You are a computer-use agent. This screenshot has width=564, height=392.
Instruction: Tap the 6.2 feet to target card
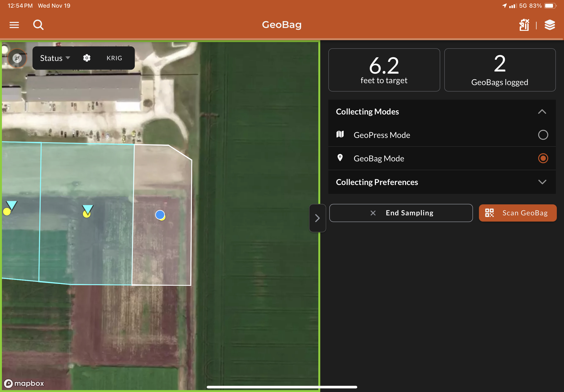pos(384,70)
